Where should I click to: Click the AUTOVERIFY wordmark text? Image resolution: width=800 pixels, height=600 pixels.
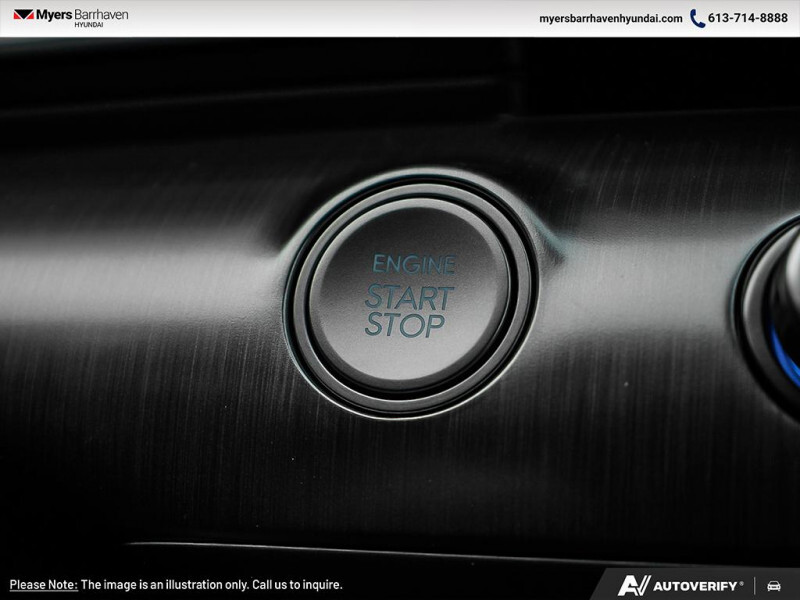tap(697, 585)
